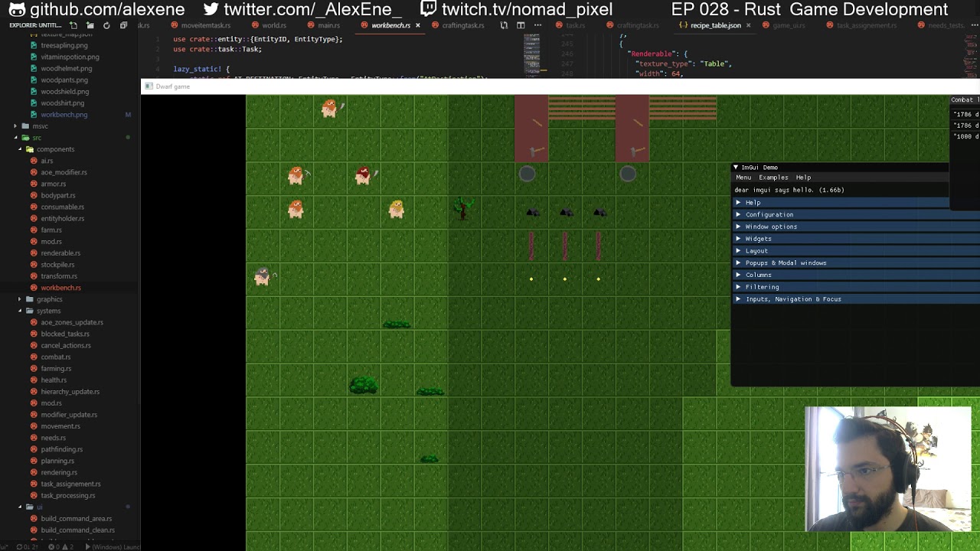Open the right editor's more actions ellipsis

pos(973,25)
